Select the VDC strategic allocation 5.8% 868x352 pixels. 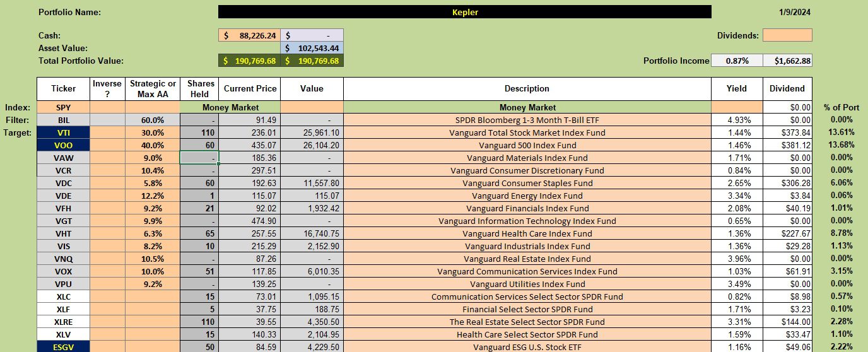coord(153,183)
